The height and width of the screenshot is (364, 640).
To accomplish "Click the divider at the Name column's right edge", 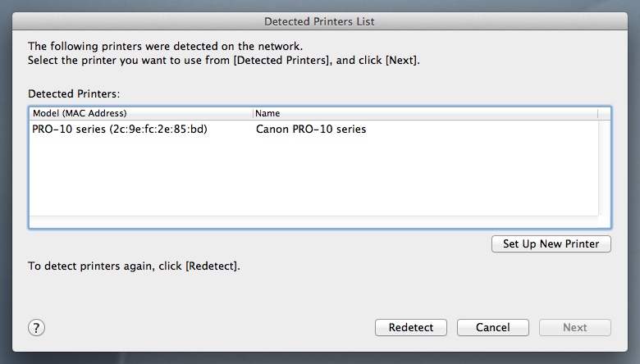I will pos(598,113).
